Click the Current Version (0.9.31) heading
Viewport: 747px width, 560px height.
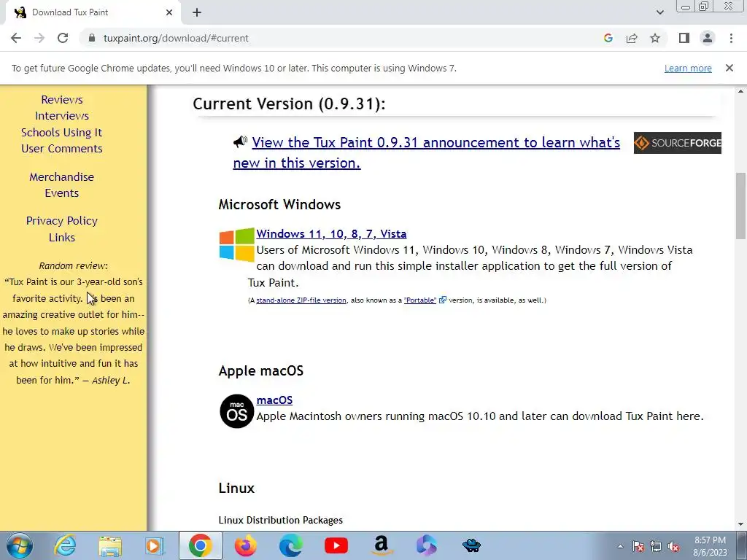[x=289, y=104]
